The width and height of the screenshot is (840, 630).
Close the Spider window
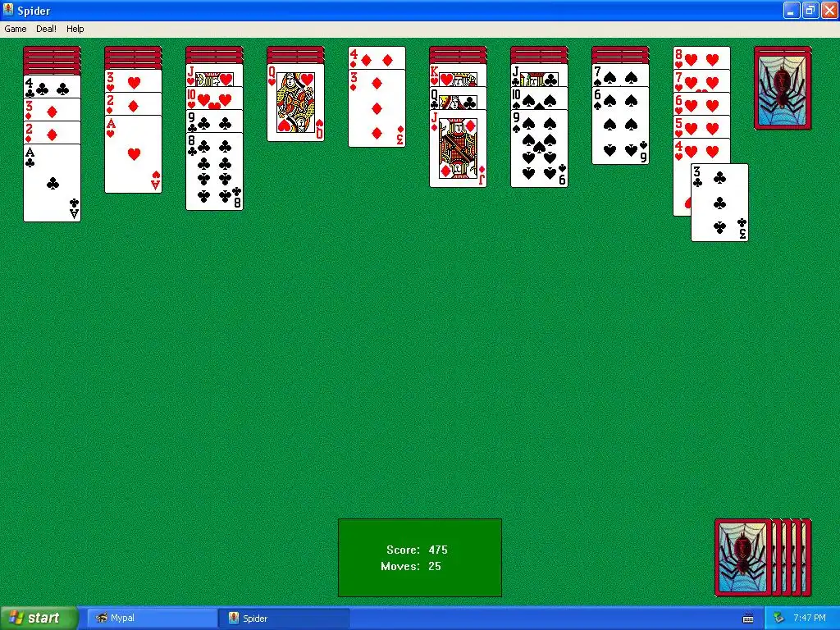(829, 10)
